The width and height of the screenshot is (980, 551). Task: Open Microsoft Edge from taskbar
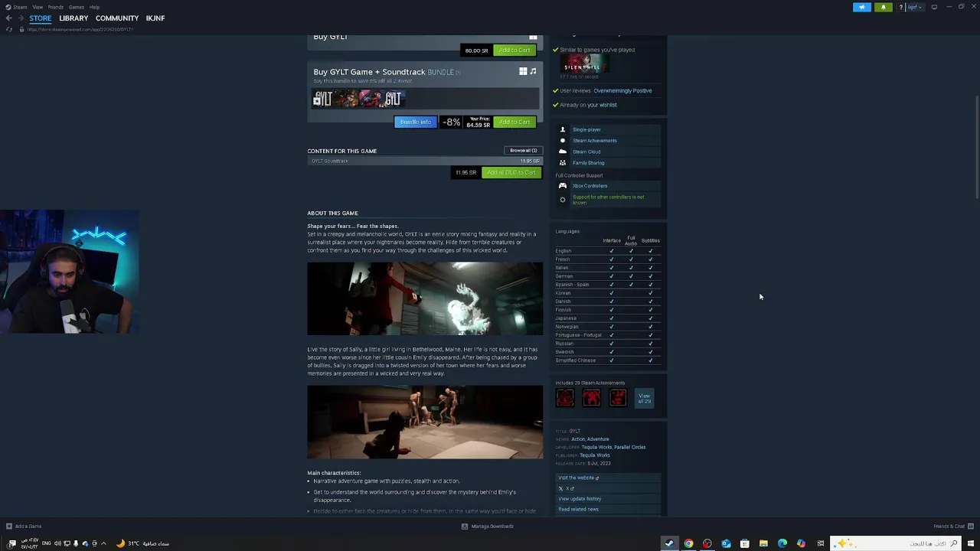(x=782, y=543)
